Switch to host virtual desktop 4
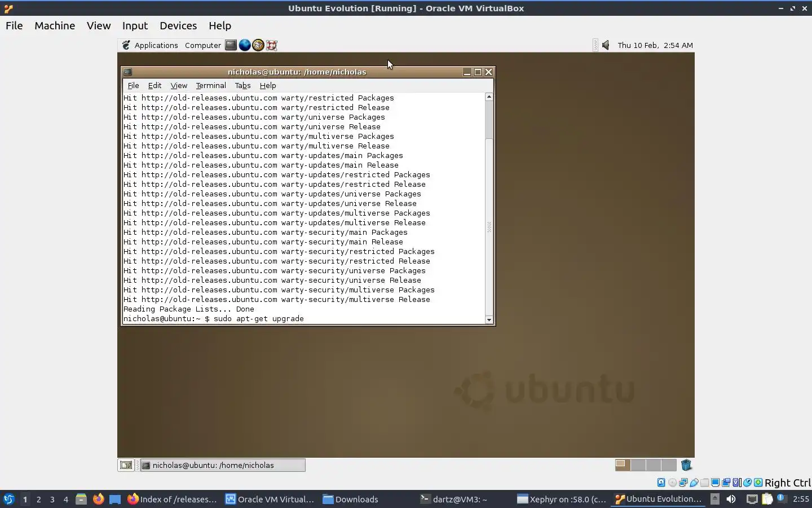 65,499
